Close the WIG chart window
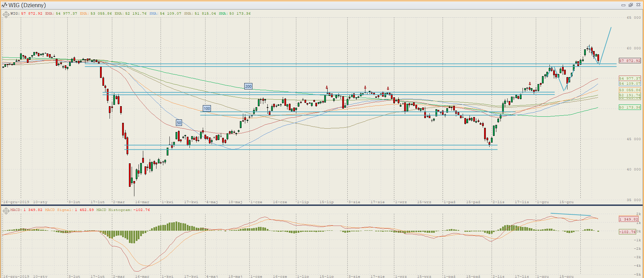This screenshot has height=278, width=644. tap(638, 5)
